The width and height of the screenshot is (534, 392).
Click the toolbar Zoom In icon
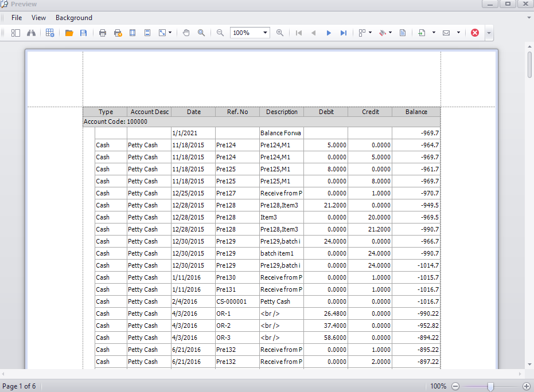pos(280,33)
